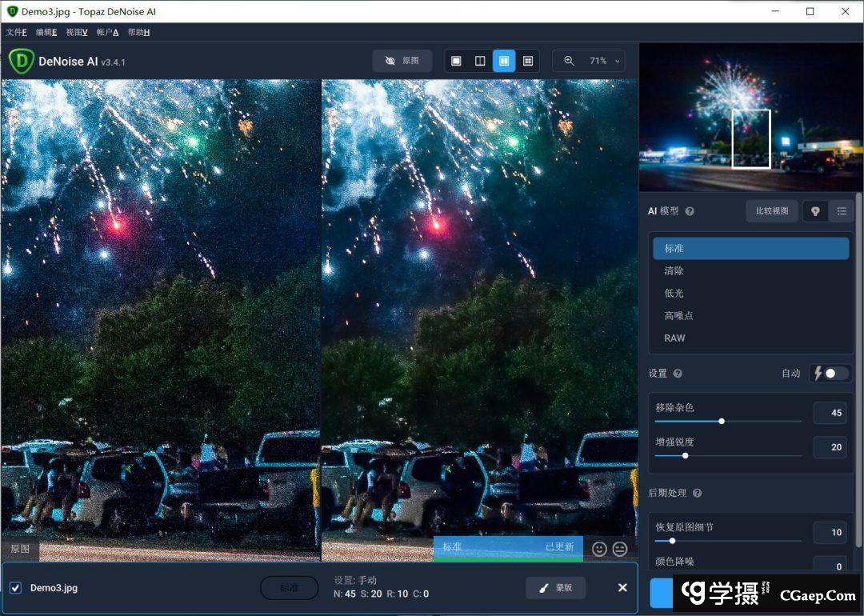Select the side-by-side view icon
The width and height of the screenshot is (864, 616).
[x=504, y=61]
